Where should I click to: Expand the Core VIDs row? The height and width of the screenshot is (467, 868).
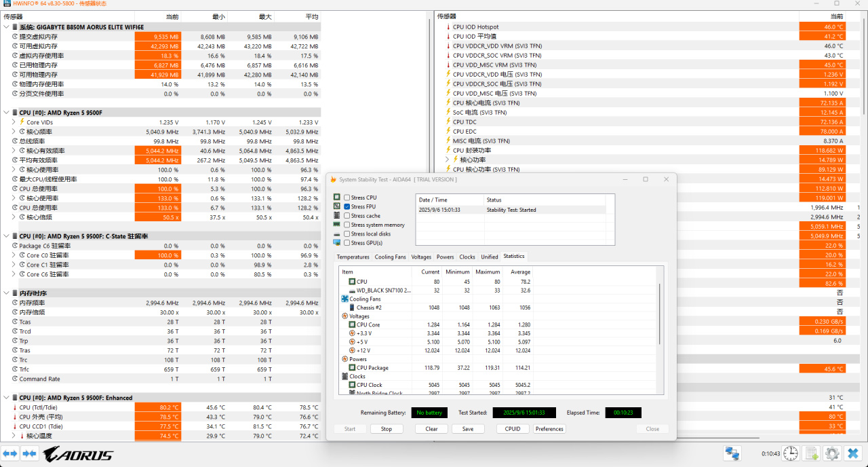point(13,122)
